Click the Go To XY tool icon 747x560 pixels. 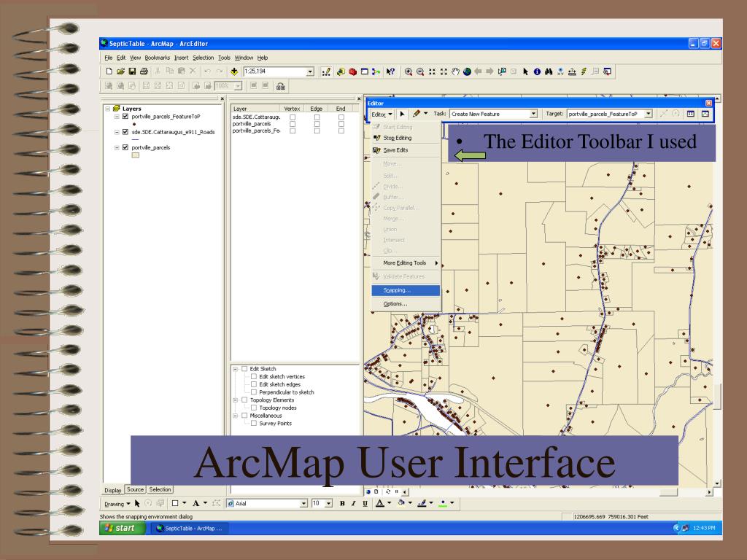pyautogui.click(x=560, y=71)
